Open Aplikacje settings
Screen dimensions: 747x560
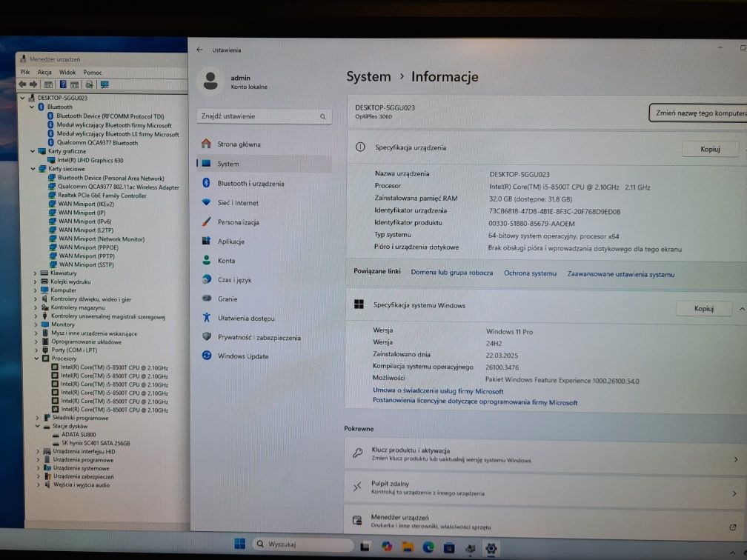pyautogui.click(x=264, y=241)
